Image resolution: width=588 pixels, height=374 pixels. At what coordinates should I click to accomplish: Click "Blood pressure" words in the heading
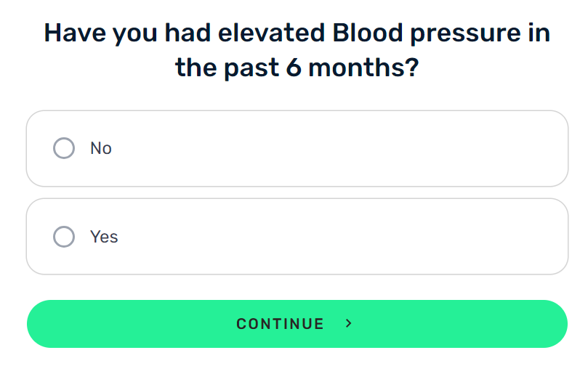(427, 33)
